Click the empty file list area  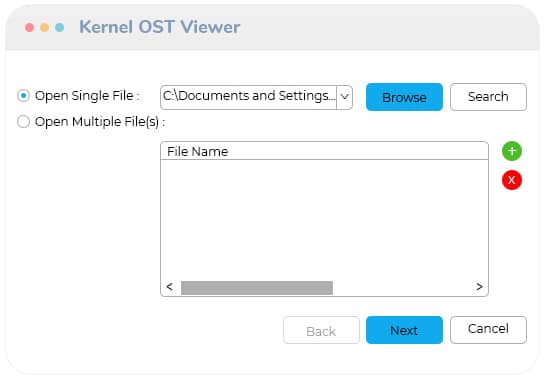pos(324,220)
